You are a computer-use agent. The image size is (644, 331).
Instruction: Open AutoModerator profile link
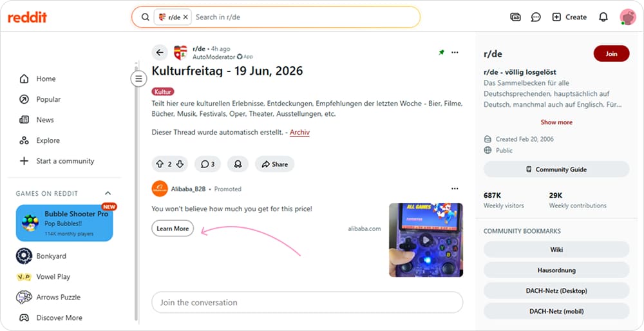(x=214, y=57)
